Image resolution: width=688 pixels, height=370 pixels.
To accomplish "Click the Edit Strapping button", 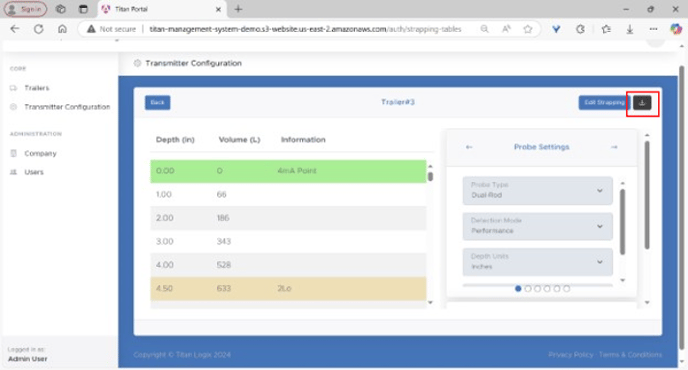I will point(604,103).
